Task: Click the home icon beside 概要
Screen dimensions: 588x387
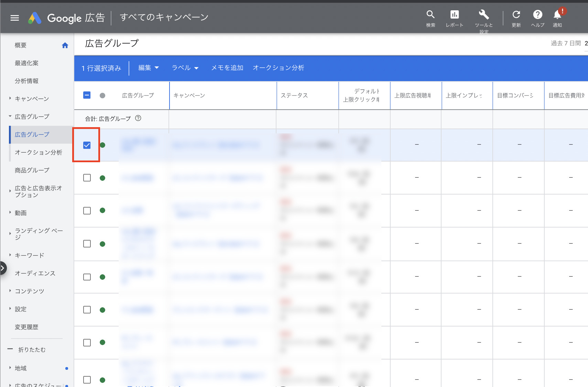Action: pos(65,45)
